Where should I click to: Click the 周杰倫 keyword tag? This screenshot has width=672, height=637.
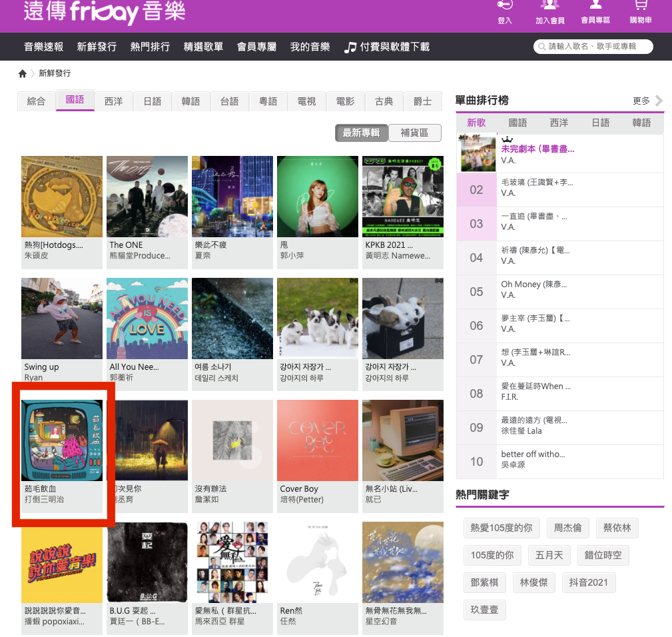click(567, 528)
